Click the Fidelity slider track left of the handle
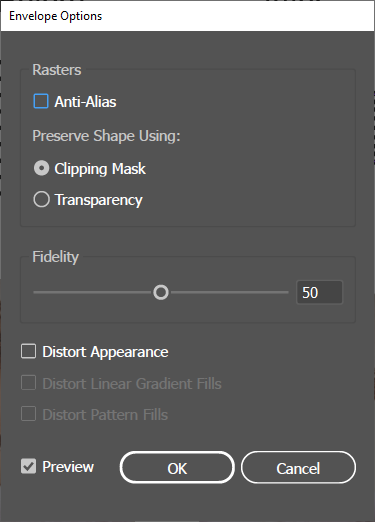Image resolution: width=375 pixels, height=522 pixels. 93,292
